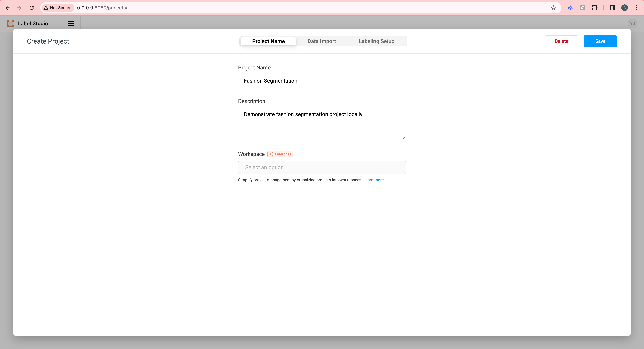Click the Project Name input field
This screenshot has height=349, width=644.
pyautogui.click(x=321, y=81)
